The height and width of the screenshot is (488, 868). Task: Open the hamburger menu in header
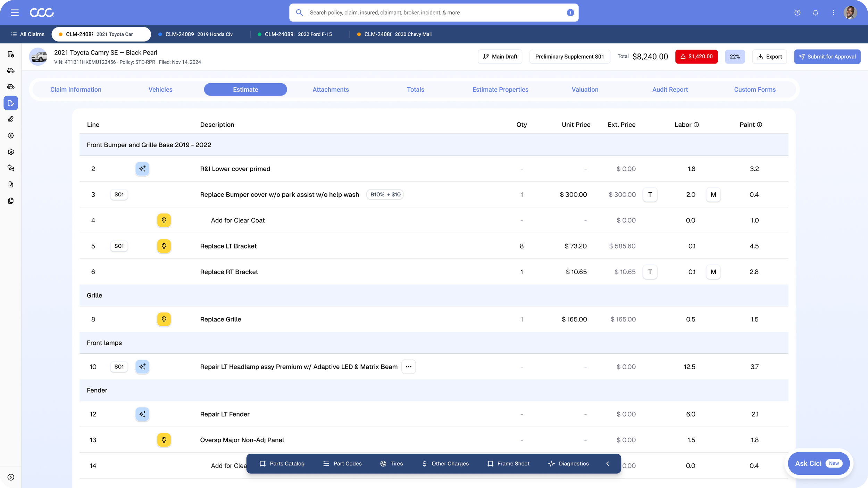coord(15,13)
